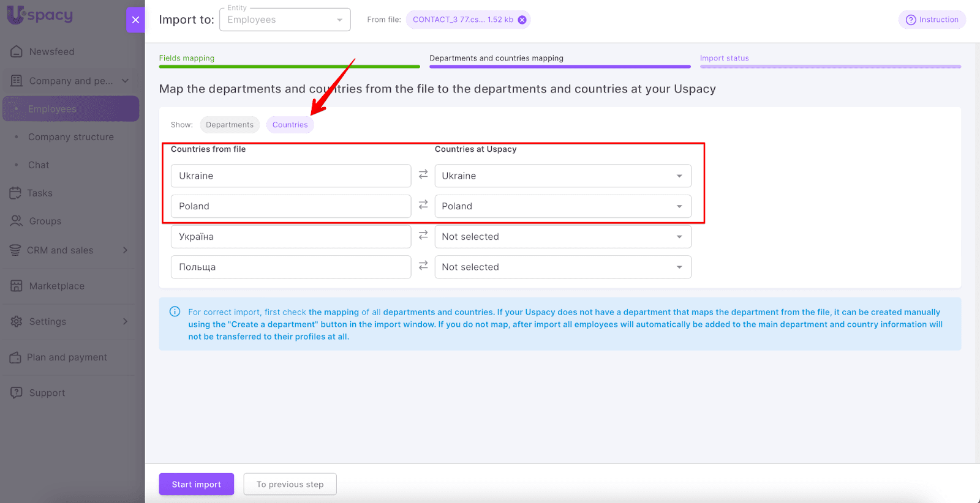Viewport: 980px width, 503px height.
Task: Close the import panel with the X button
Action: click(x=135, y=20)
